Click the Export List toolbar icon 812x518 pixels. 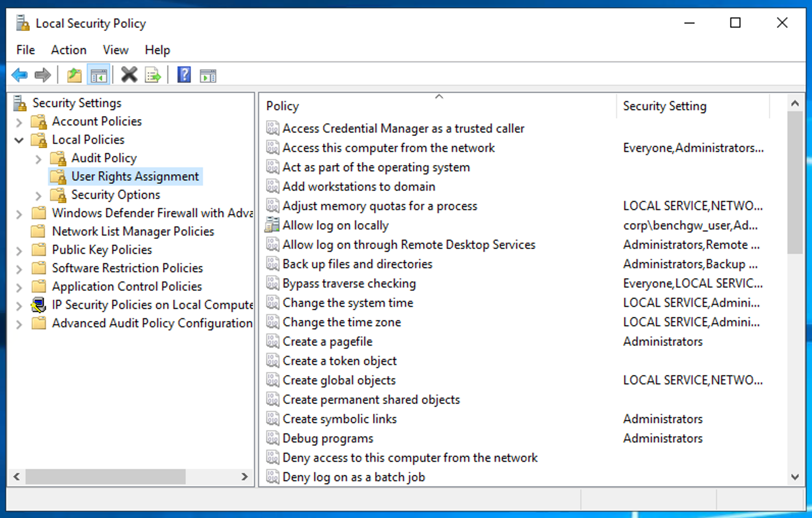(x=153, y=75)
